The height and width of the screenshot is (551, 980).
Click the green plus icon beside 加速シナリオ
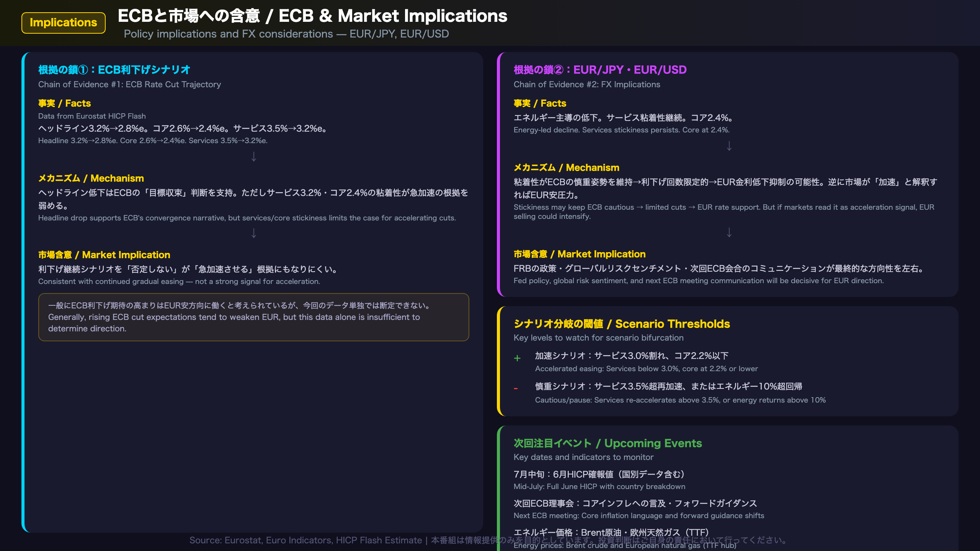coord(517,358)
